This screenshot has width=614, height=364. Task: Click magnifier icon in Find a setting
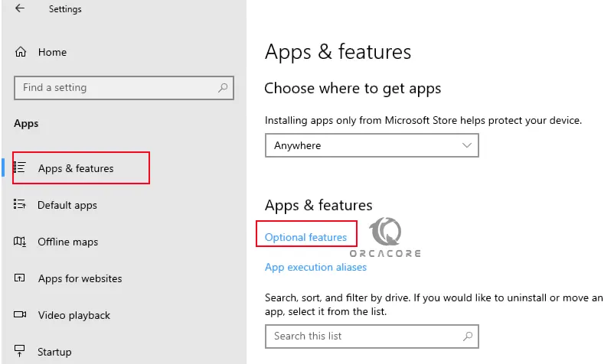tap(223, 88)
